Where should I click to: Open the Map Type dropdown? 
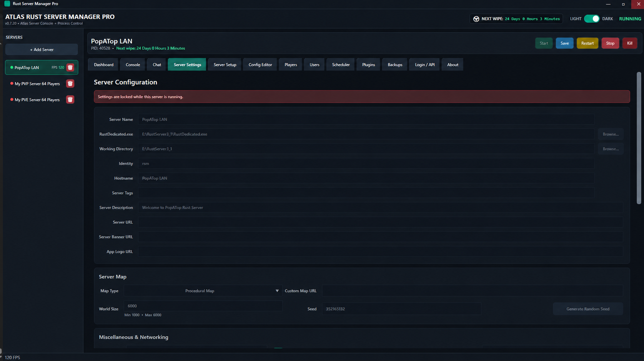click(x=203, y=291)
